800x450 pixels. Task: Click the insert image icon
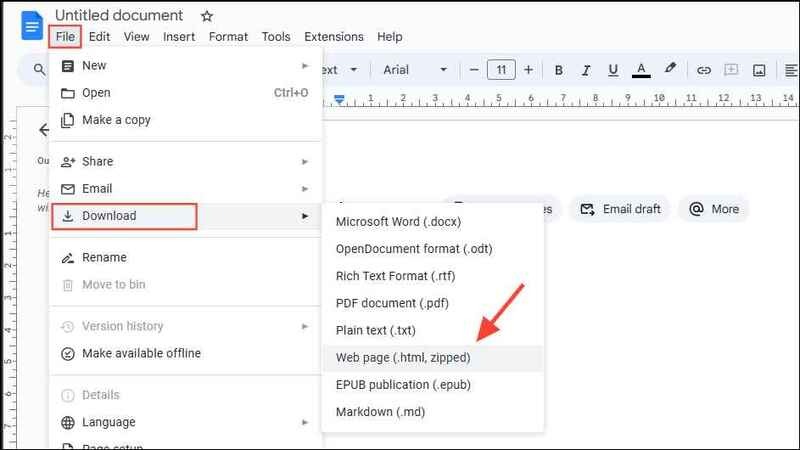click(x=759, y=70)
